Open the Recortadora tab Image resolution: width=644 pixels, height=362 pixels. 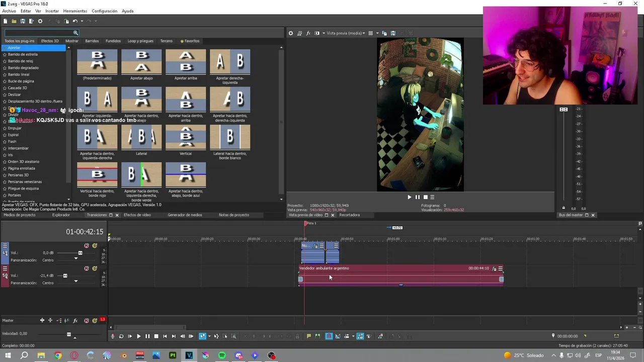coord(349,215)
